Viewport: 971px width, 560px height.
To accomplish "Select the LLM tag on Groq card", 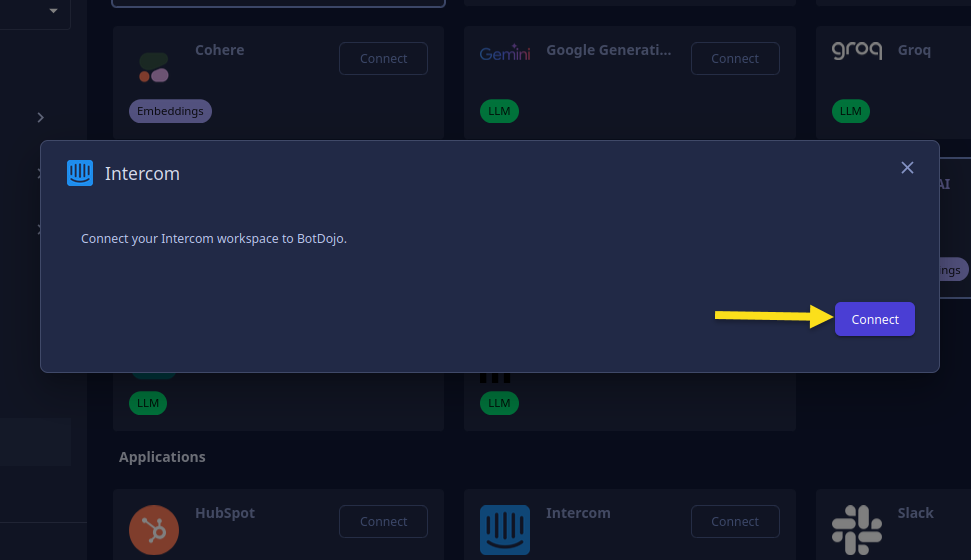I will [x=851, y=112].
